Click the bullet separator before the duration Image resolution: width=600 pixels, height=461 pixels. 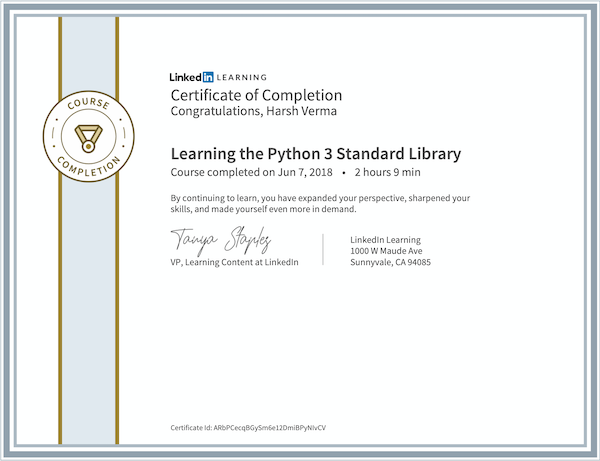(342, 173)
